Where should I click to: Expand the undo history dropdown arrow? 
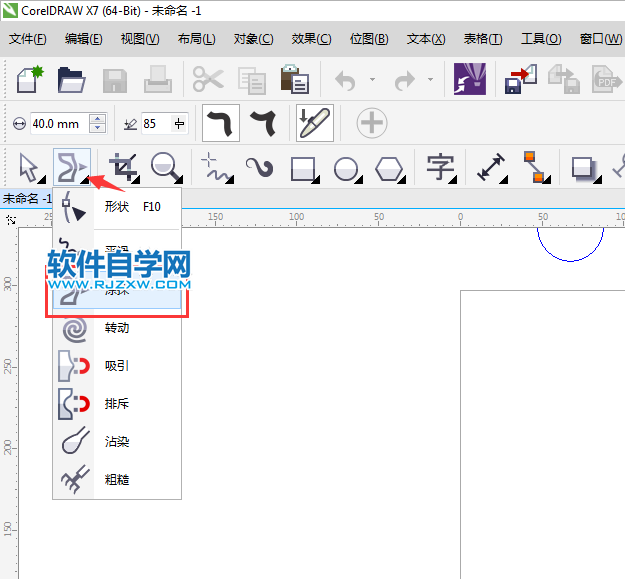point(372,80)
